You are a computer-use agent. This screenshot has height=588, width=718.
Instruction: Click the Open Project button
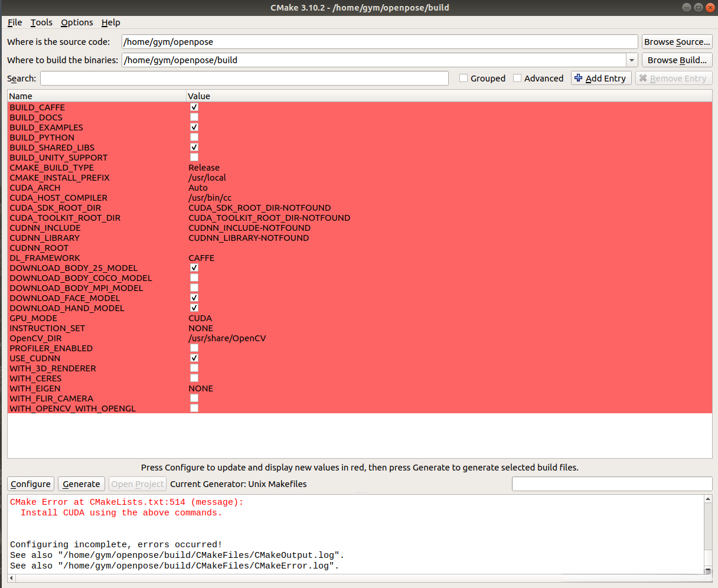tap(138, 484)
